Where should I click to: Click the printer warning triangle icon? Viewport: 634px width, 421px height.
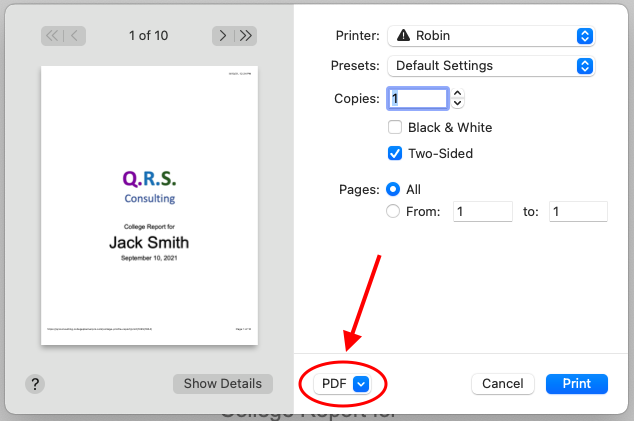403,36
